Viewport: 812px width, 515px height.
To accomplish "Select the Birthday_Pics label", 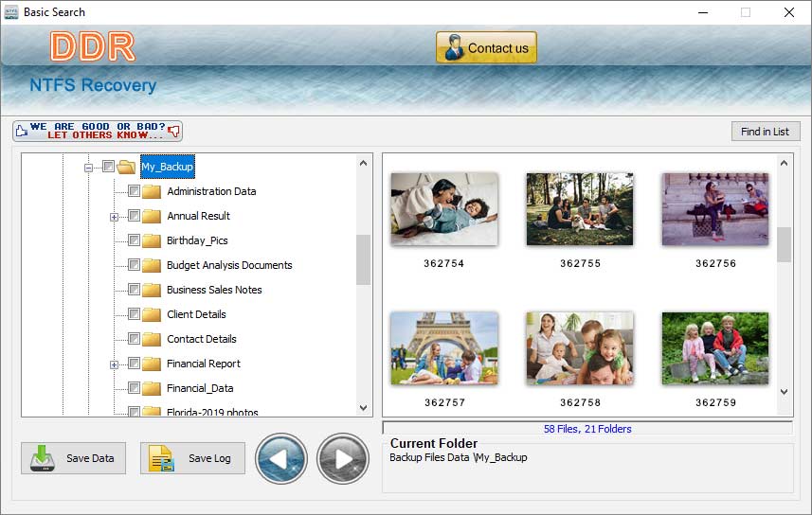I will click(197, 240).
